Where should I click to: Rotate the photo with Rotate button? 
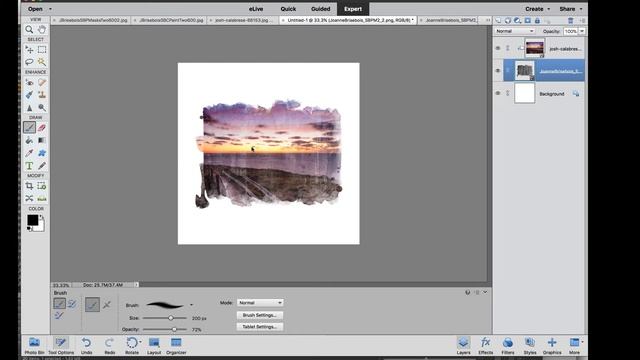[x=132, y=345]
